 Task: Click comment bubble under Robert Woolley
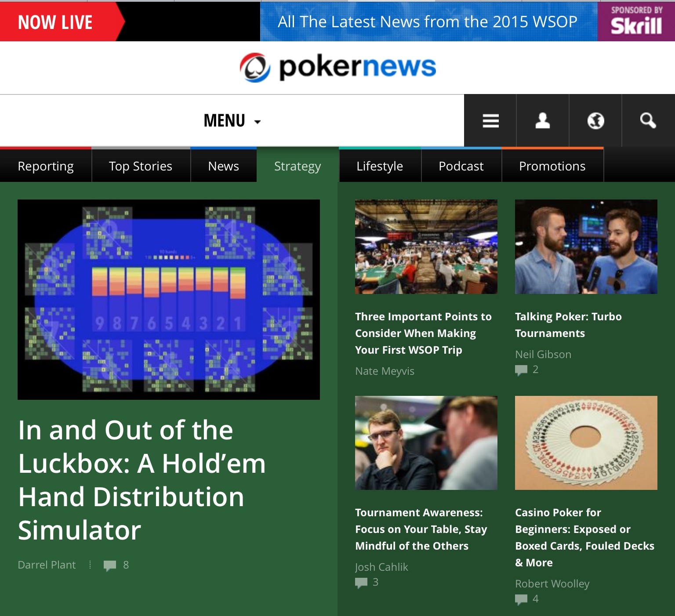[x=521, y=599]
